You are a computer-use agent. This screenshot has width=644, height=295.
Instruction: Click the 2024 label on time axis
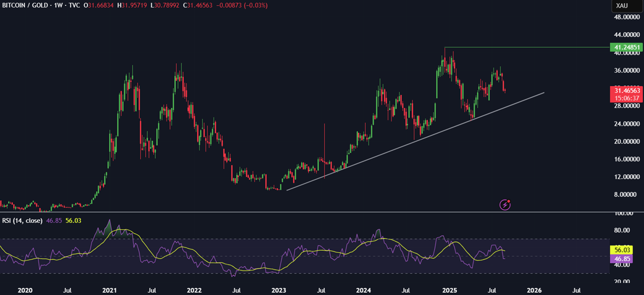tap(364, 290)
